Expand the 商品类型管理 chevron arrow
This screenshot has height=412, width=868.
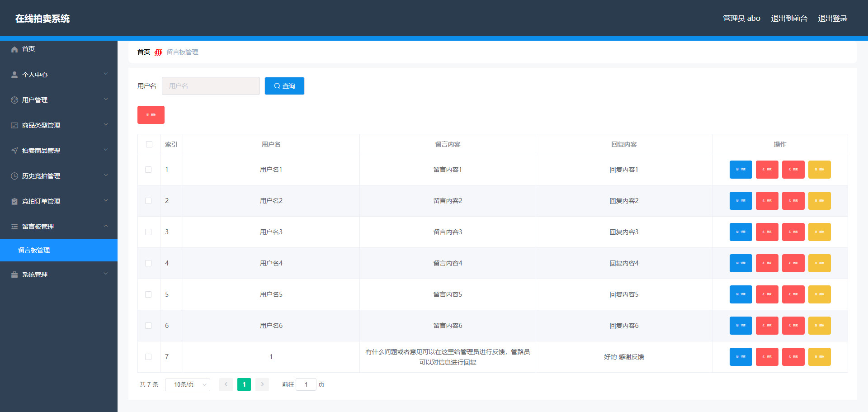(x=106, y=124)
